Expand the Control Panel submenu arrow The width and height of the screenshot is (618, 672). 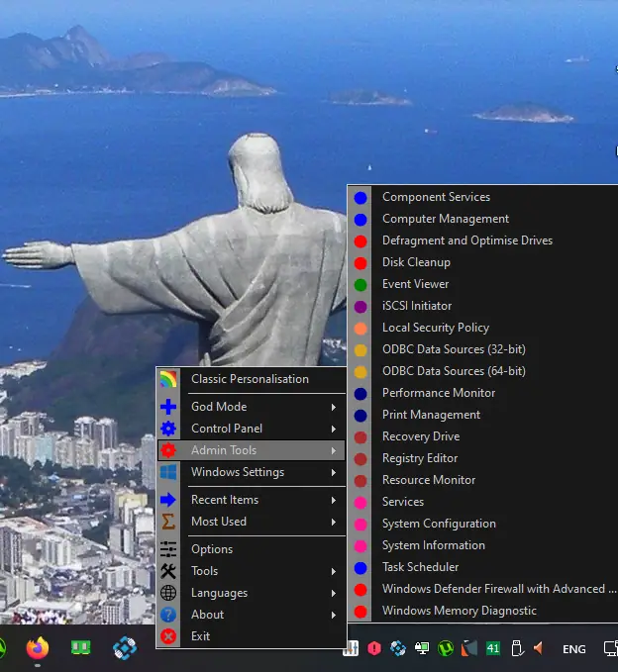[334, 429]
